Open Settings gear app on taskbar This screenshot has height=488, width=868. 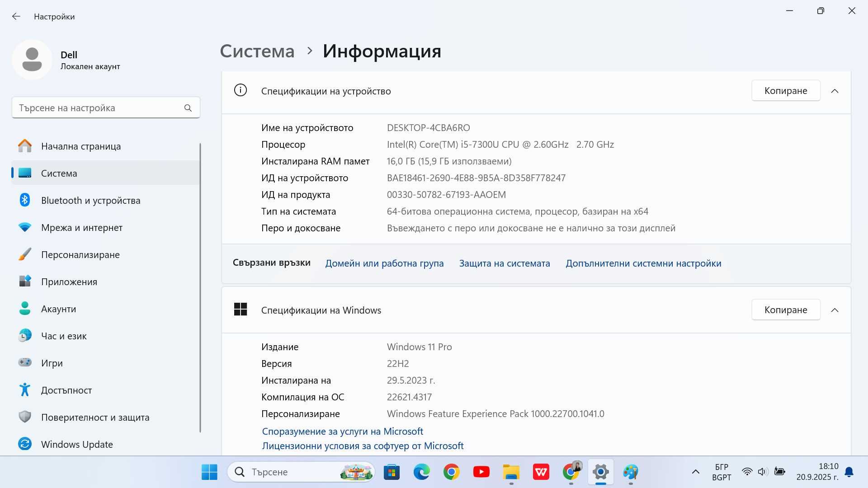600,472
